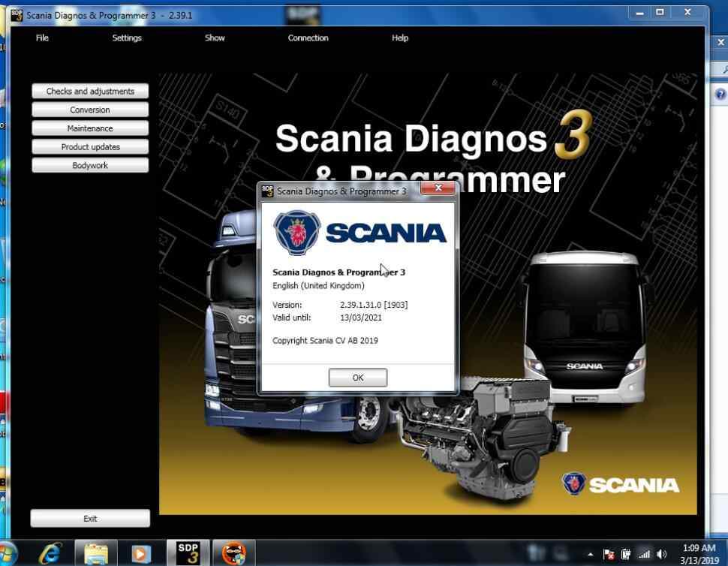This screenshot has height=566, width=728.
Task: Open the File menu
Action: click(x=42, y=38)
